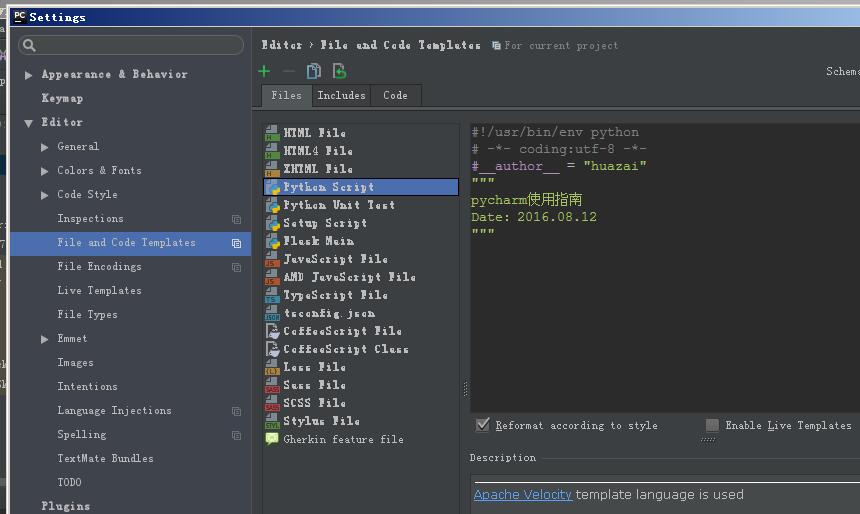Click the XHTML File template icon
This screenshot has width=860, height=514.
272,169
